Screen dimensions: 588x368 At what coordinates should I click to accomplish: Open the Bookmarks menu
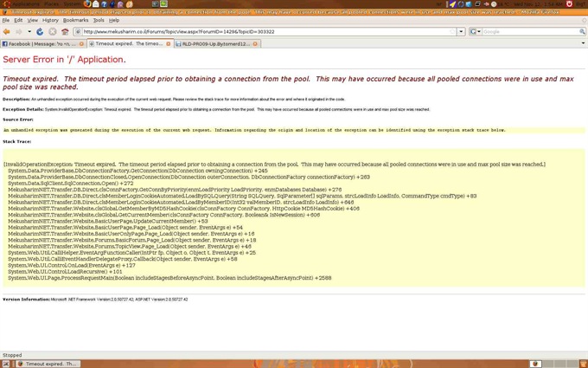75,20
